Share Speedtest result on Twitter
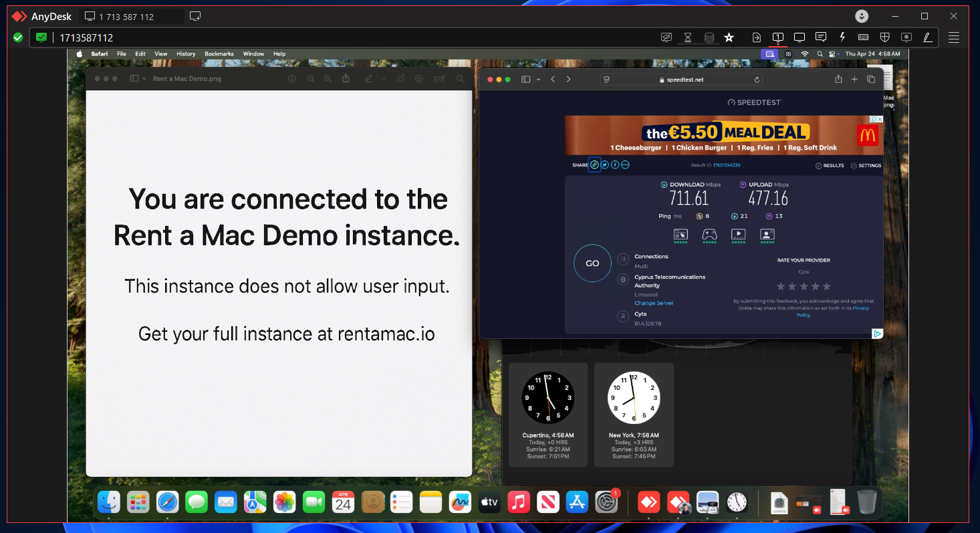The width and height of the screenshot is (980, 533). pos(605,165)
